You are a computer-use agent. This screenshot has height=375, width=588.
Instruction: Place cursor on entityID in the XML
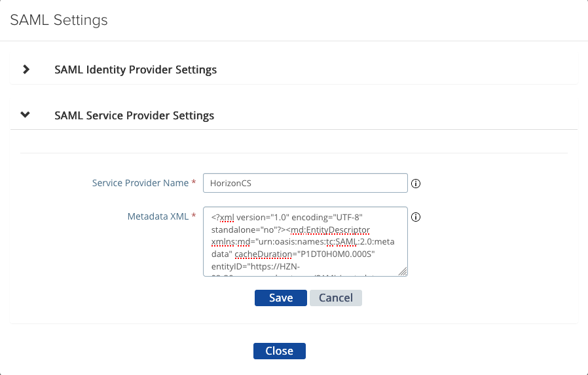pos(228,267)
